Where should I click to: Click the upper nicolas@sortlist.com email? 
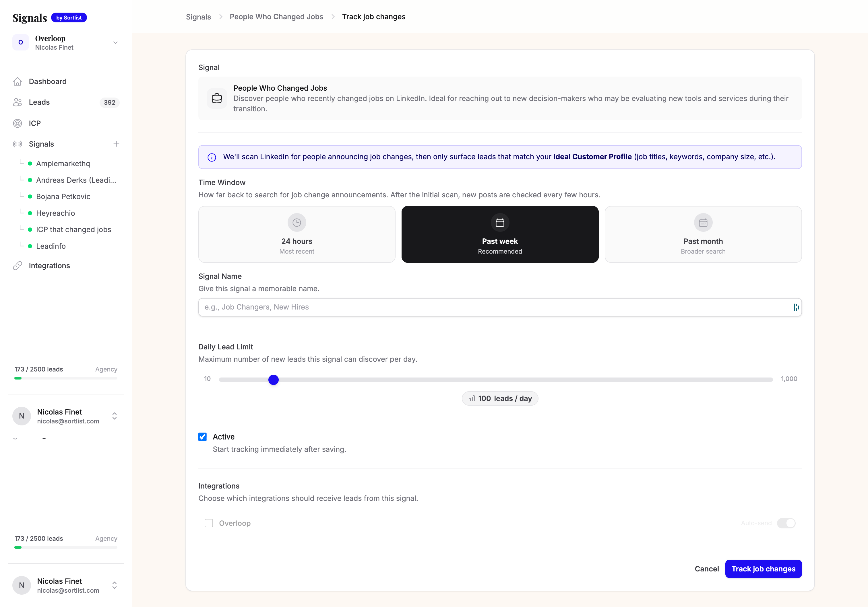click(68, 421)
